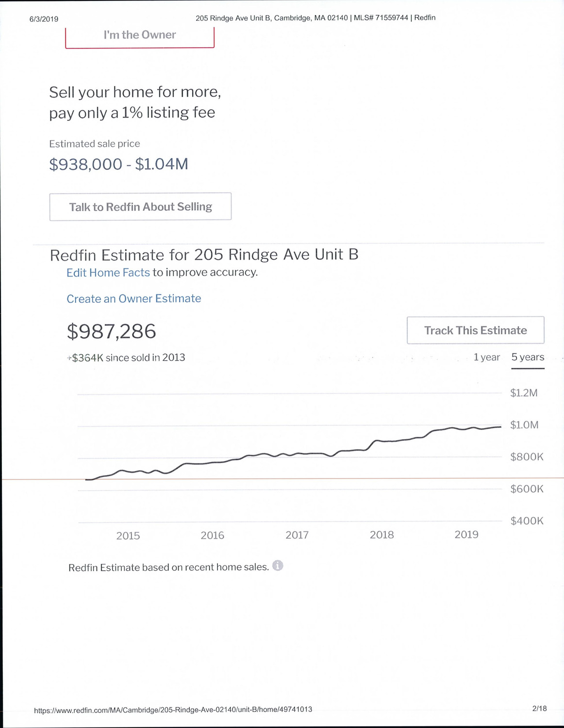Select the 5 years chart tab
The height and width of the screenshot is (728, 564).
coord(528,357)
